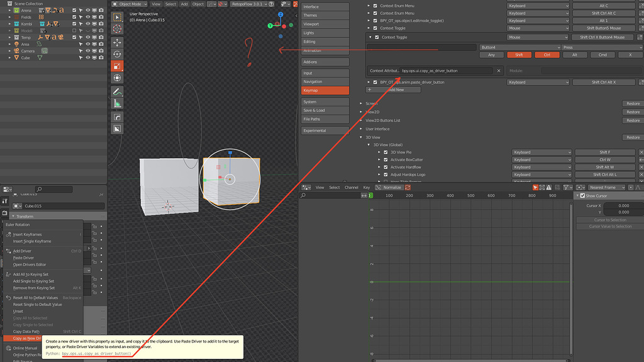Viewport: 644px width, 362px height.
Task: Open the RetopoFlow 3.0.1 dropdown
Action: [x=248, y=4]
